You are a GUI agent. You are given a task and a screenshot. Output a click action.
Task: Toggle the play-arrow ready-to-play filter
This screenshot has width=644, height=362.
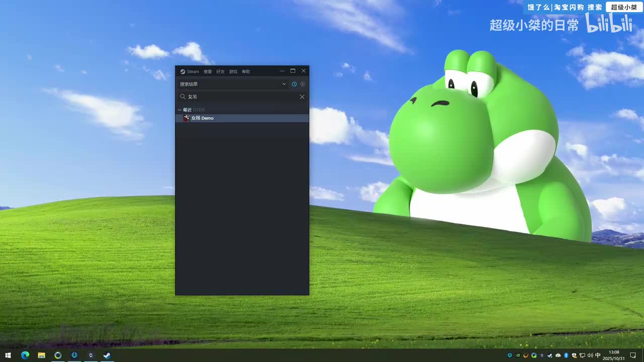coord(303,84)
